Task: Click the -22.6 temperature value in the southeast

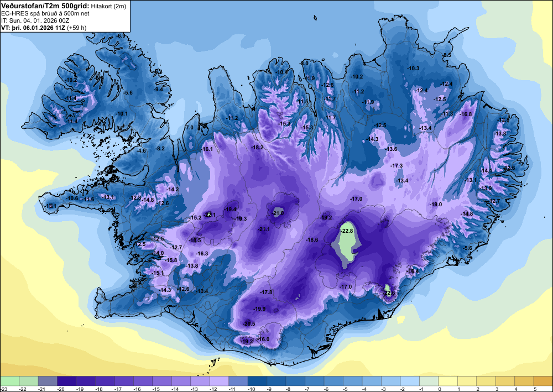Action: coord(389,293)
